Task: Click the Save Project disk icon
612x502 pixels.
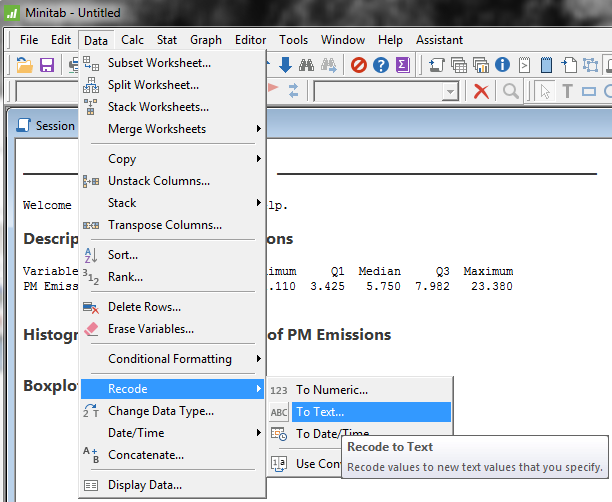Action: [x=47, y=65]
